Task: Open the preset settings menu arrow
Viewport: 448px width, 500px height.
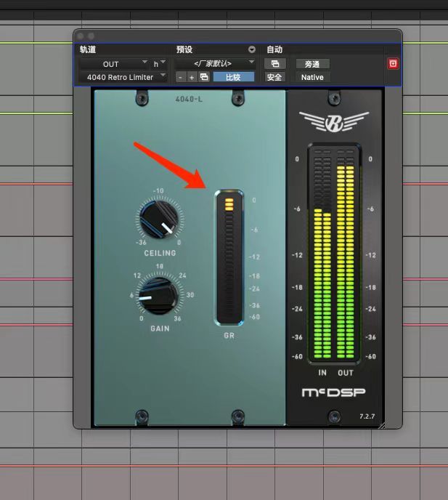Action: click(x=252, y=49)
